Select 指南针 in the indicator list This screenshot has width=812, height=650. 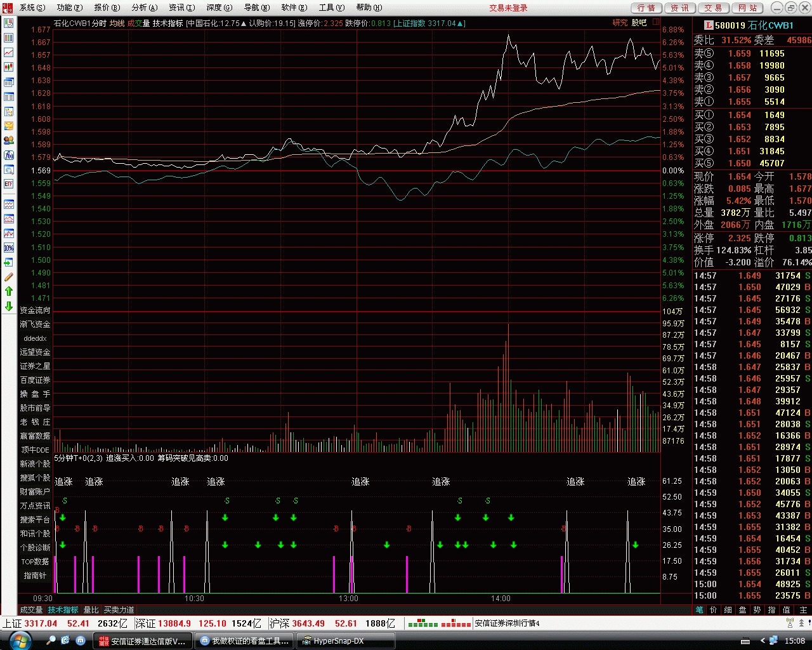coord(35,576)
